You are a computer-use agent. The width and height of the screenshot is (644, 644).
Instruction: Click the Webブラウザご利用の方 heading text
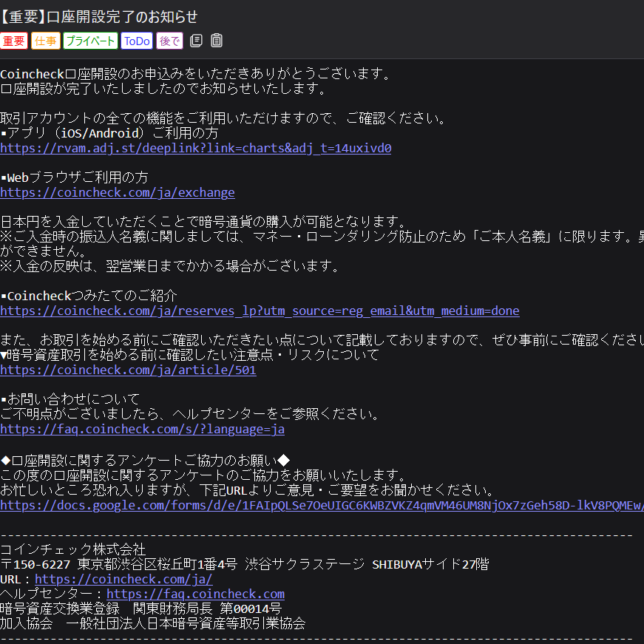pos(77,177)
